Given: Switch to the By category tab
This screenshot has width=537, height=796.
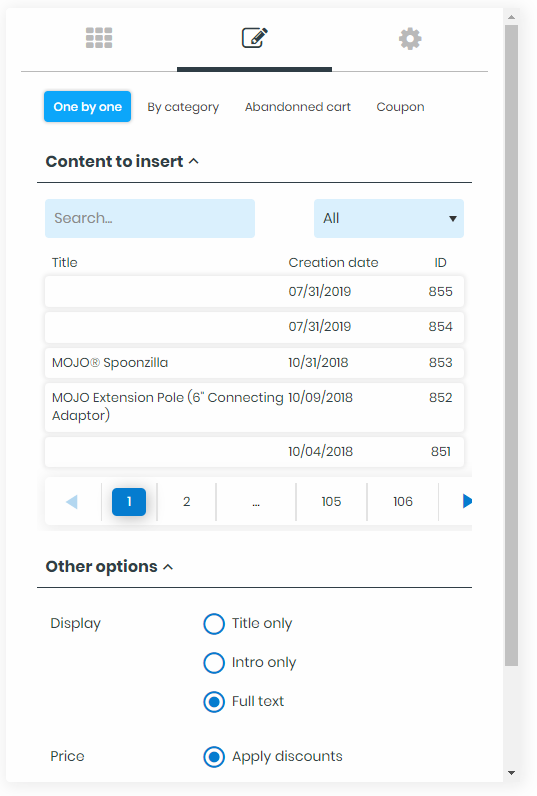Looking at the screenshot, I should click(183, 107).
